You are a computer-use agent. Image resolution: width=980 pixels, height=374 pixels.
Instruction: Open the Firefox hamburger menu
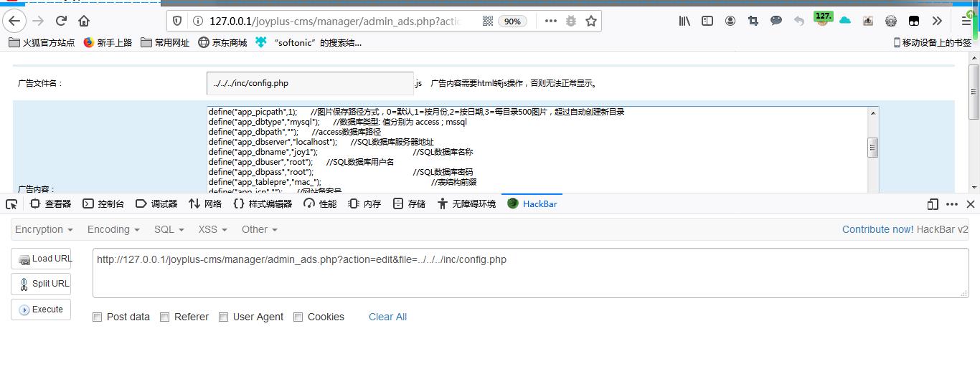[x=966, y=21]
